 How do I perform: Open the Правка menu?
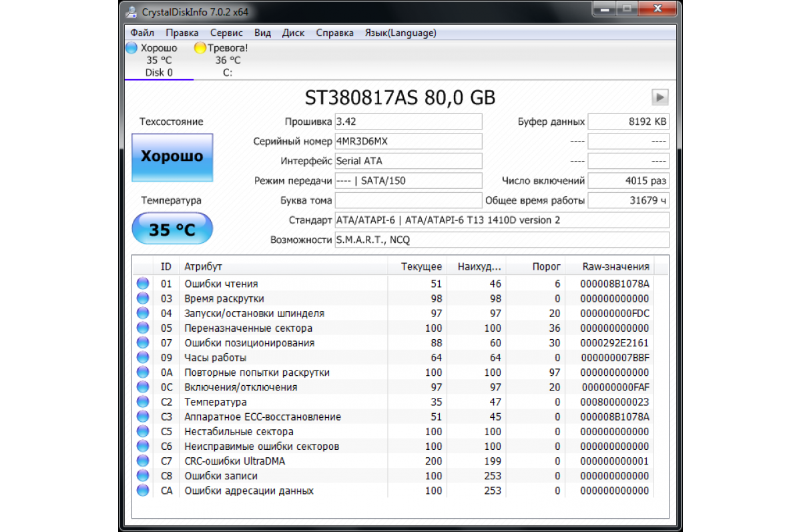[x=182, y=33]
